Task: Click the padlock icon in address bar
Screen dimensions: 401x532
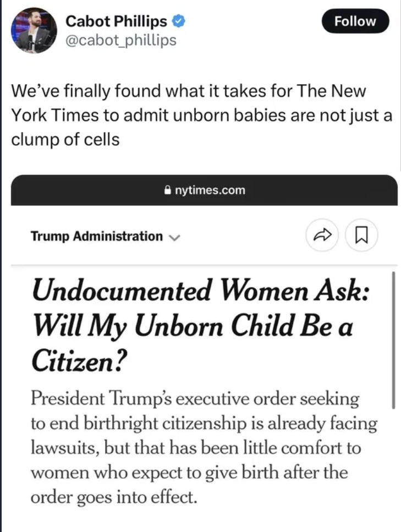Action: (x=168, y=190)
